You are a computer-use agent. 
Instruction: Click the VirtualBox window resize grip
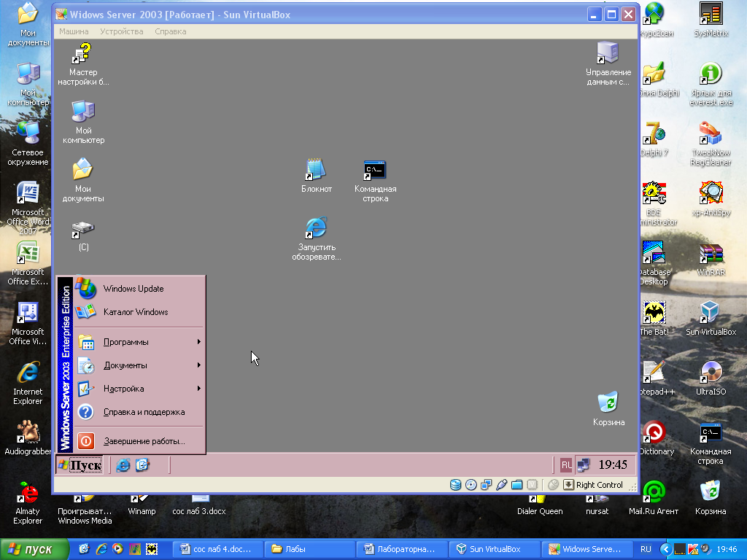[x=632, y=486]
